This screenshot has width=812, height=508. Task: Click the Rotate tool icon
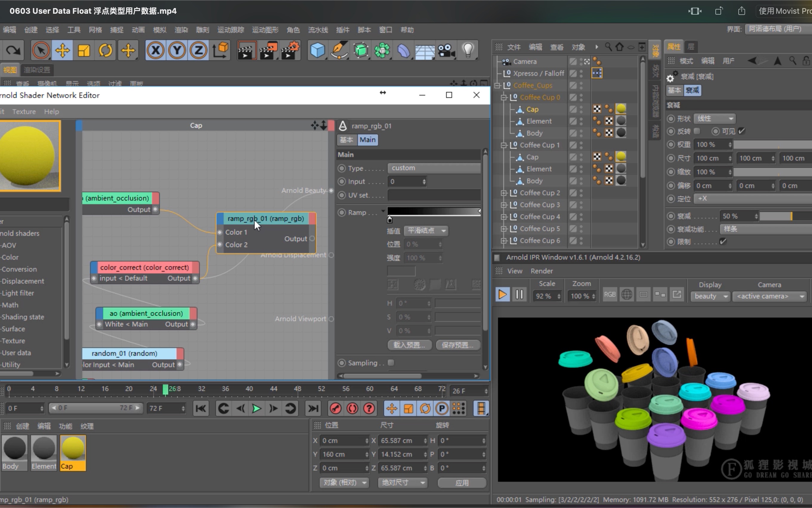point(106,51)
